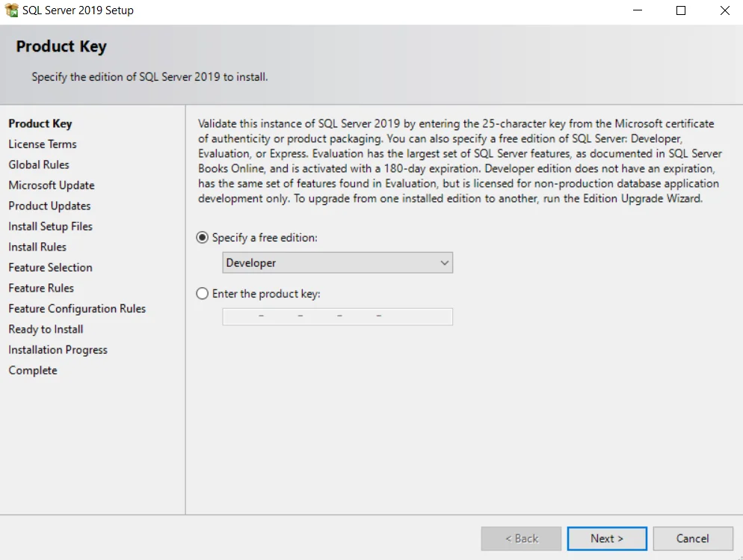
Task: Click the Back button
Action: pos(521,538)
